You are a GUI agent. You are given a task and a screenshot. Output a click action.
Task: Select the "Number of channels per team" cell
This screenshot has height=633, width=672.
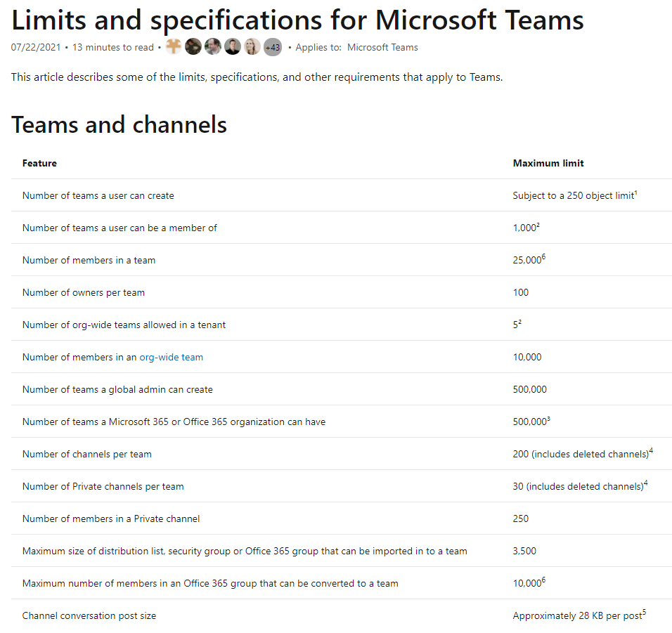pos(87,455)
